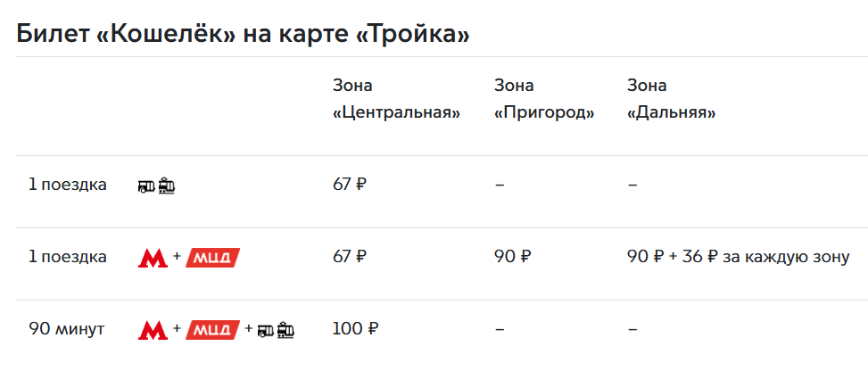
Task: Click the Metro M logo in 90 минут row
Action: click(153, 330)
